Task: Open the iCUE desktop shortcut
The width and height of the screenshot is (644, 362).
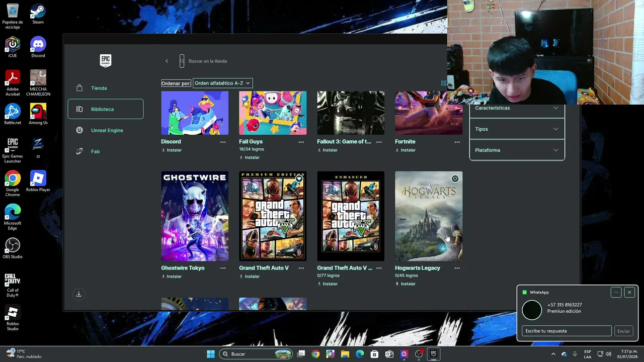Action: click(13, 48)
